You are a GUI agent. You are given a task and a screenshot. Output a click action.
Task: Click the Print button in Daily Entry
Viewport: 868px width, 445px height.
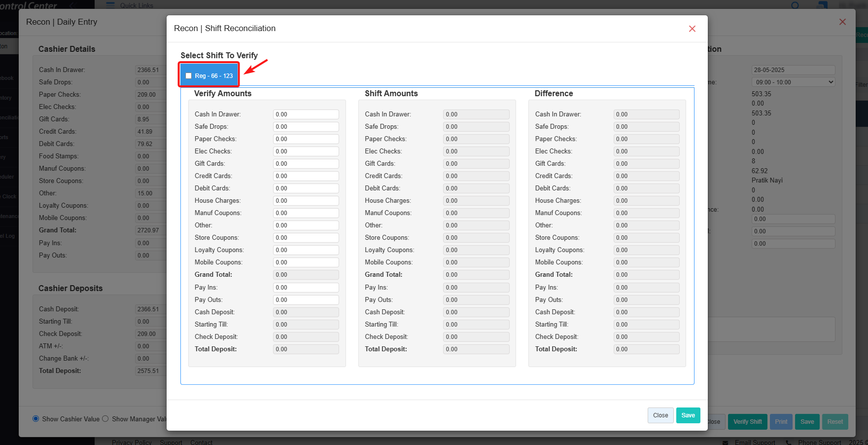click(x=781, y=422)
